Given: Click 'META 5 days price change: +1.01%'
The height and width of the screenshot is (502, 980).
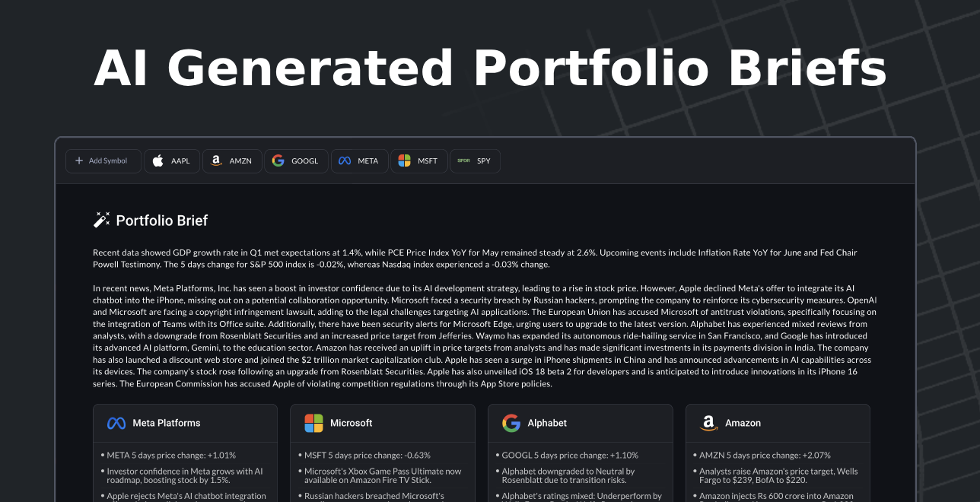Looking at the screenshot, I should coord(171,456).
